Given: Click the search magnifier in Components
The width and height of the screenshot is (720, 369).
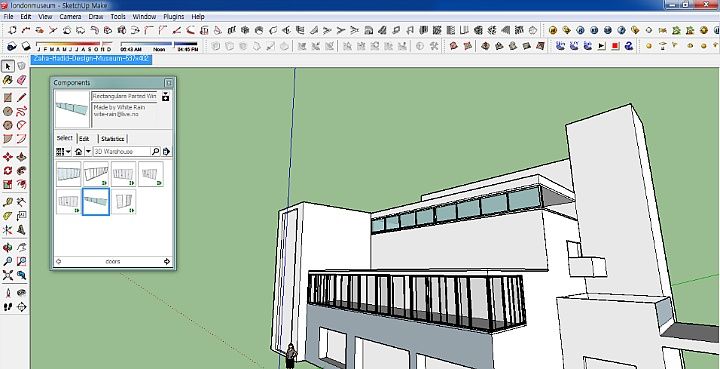Looking at the screenshot, I should tap(155, 151).
